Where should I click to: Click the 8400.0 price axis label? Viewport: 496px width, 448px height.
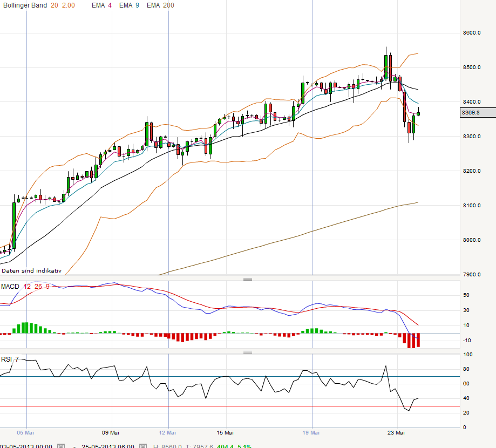[x=472, y=102]
